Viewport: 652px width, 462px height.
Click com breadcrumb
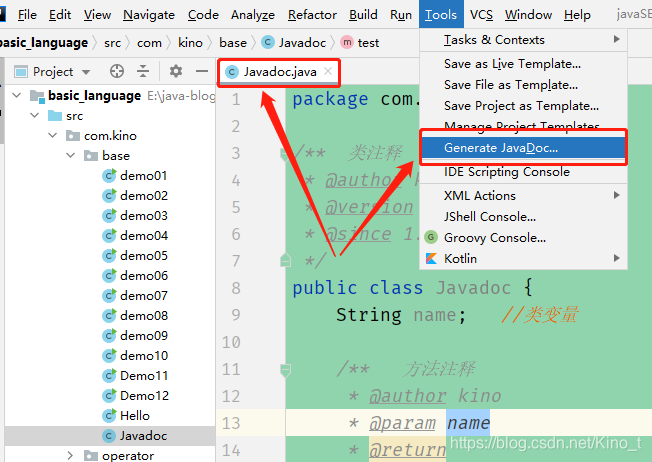coord(149,43)
